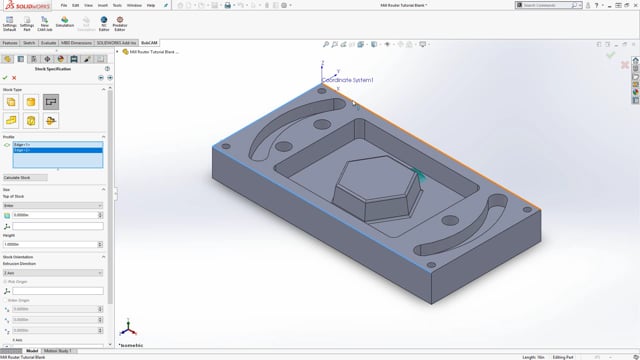Go to next wizard step arrow

point(110,78)
